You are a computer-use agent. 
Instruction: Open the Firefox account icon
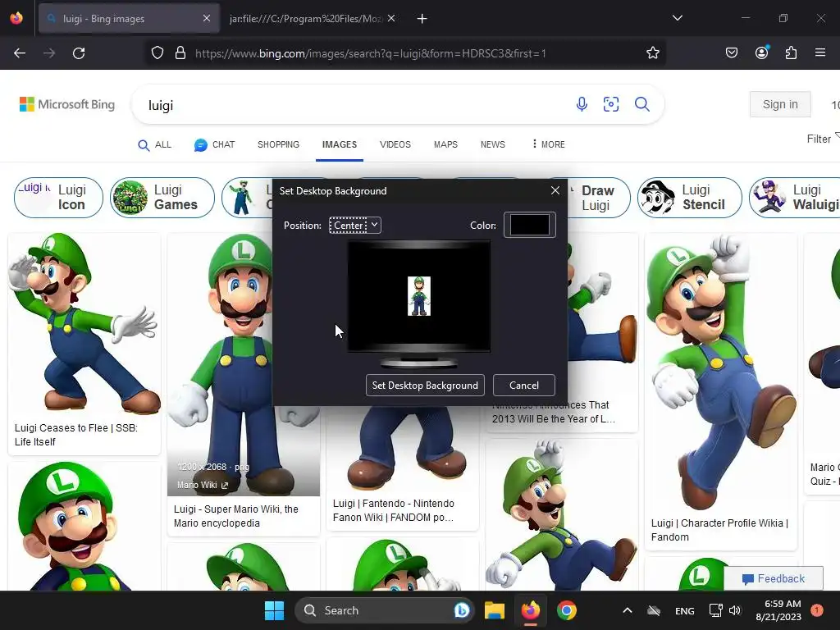click(761, 52)
